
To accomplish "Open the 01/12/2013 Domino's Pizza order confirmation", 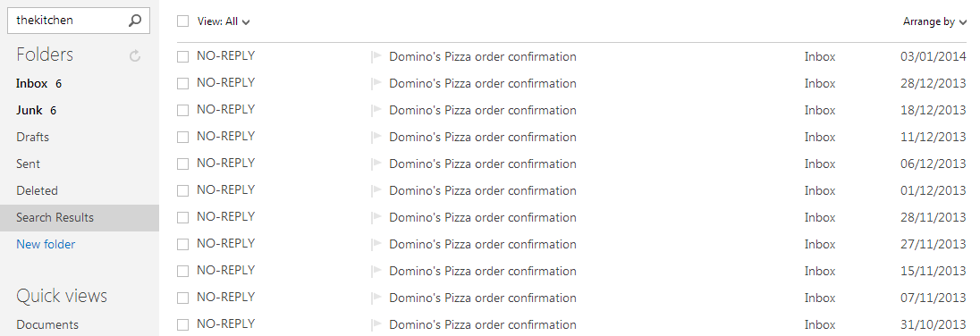I will click(x=483, y=191).
